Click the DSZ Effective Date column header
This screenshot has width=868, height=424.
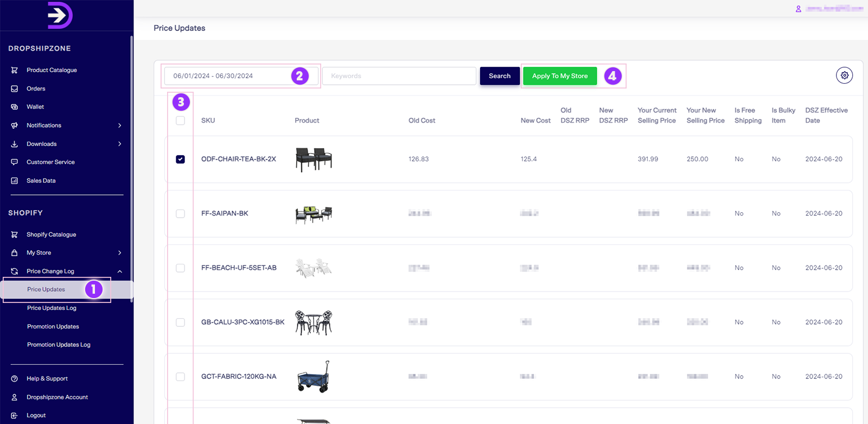(x=826, y=115)
